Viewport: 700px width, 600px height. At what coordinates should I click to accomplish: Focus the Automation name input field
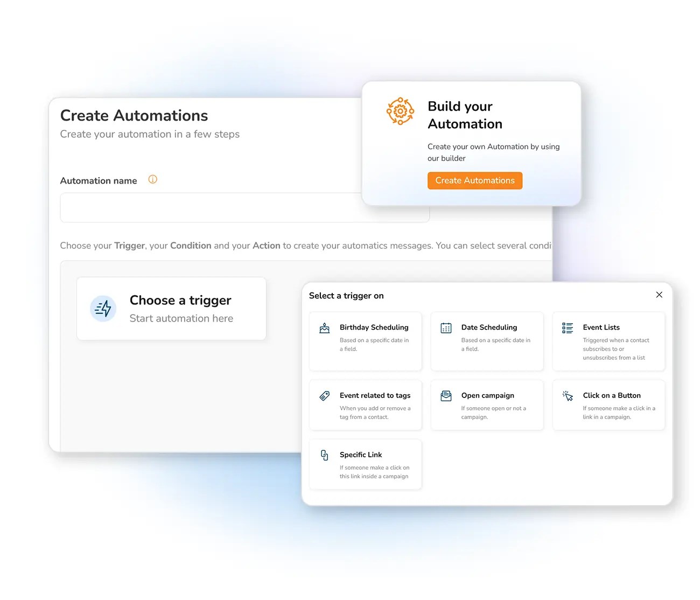pyautogui.click(x=244, y=207)
